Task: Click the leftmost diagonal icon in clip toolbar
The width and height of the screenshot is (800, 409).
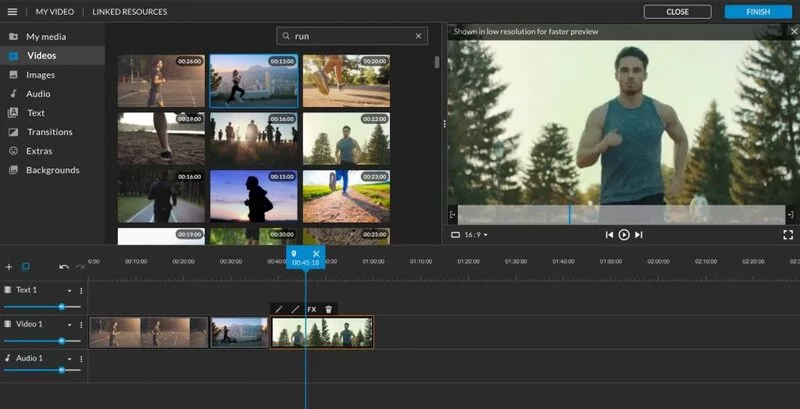Action: (x=279, y=309)
